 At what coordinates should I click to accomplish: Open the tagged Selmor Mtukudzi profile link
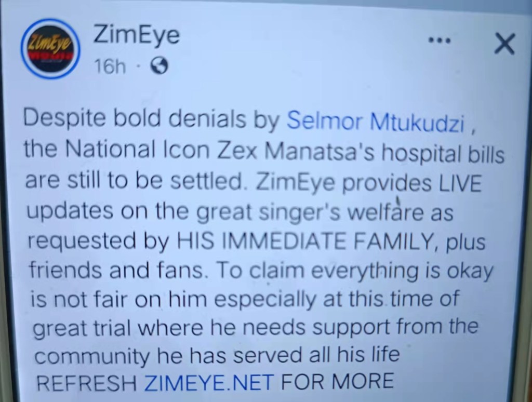tap(375, 120)
